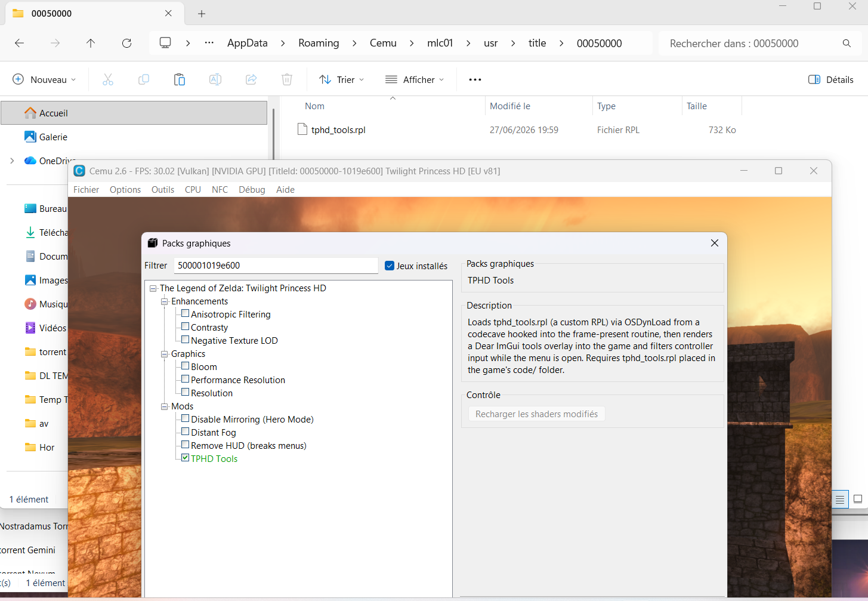868x601 pixels.
Task: Click the Delete trash icon
Action: point(287,79)
